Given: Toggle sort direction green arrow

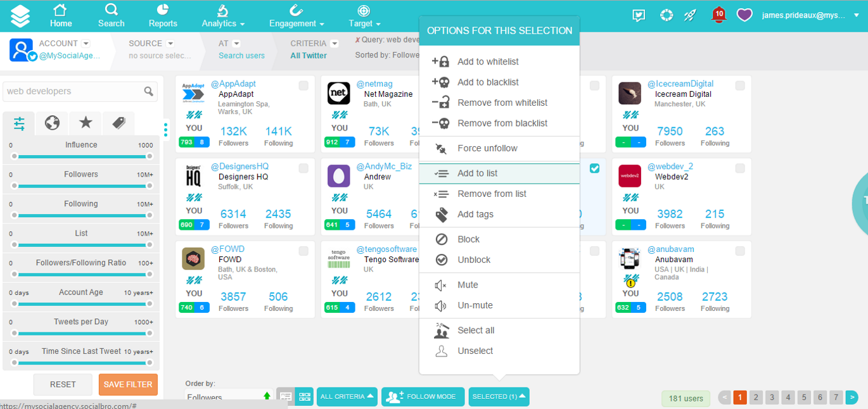Looking at the screenshot, I should click(267, 396).
